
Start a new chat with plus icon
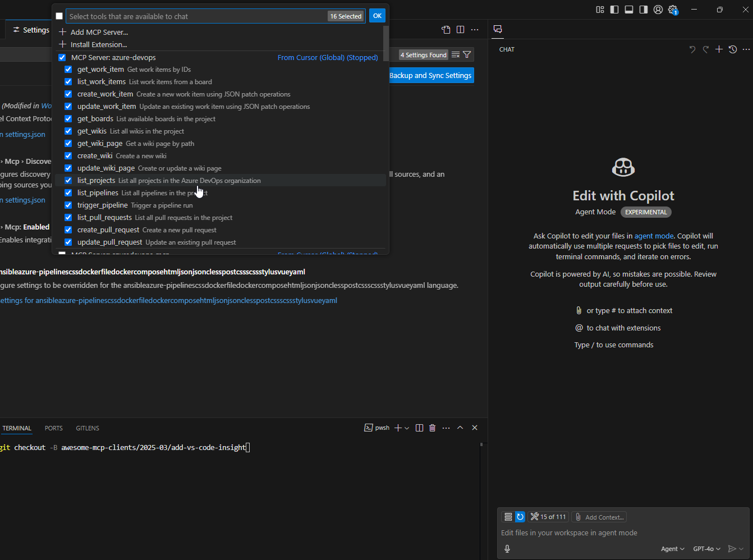(x=719, y=49)
